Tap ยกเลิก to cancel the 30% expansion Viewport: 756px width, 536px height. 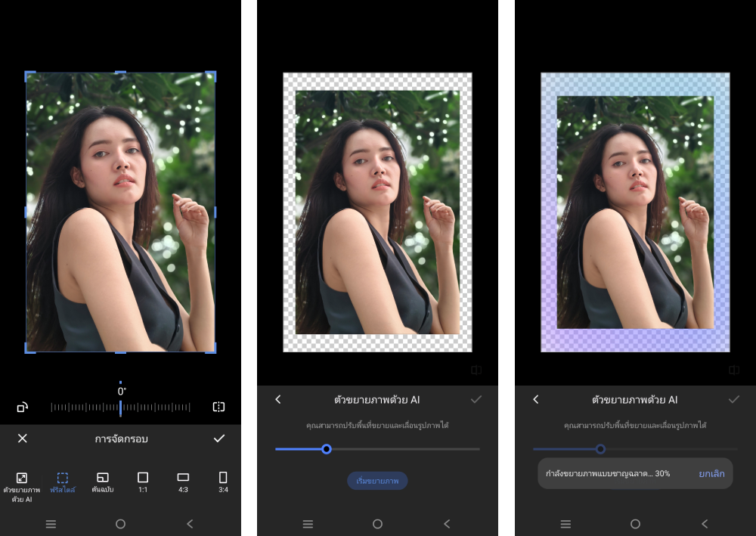[711, 473]
